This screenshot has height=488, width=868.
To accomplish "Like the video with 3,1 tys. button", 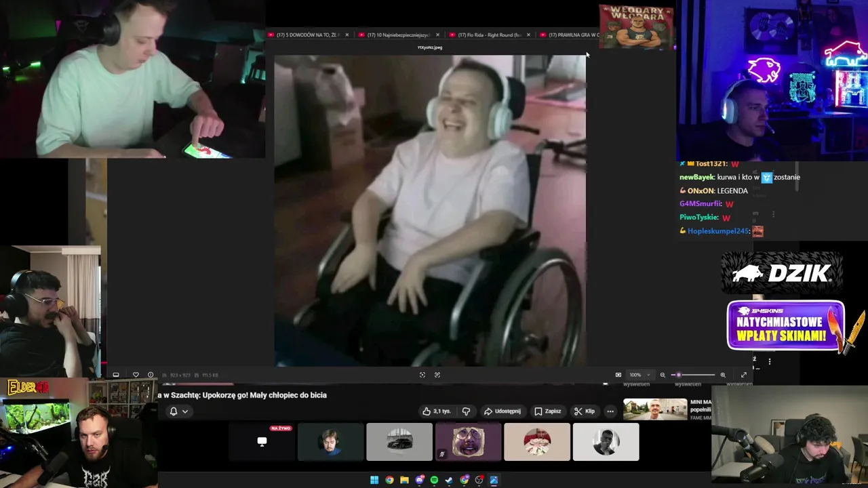I will coord(436,411).
